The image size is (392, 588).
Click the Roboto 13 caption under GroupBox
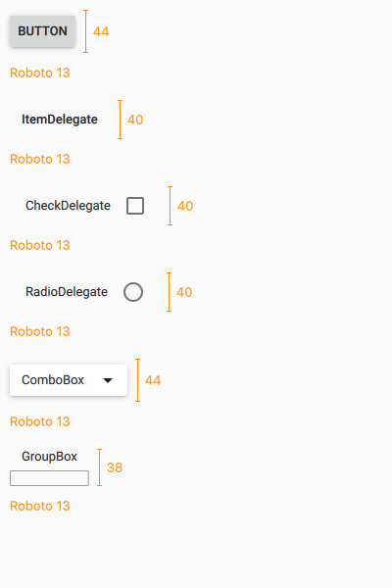(x=40, y=506)
